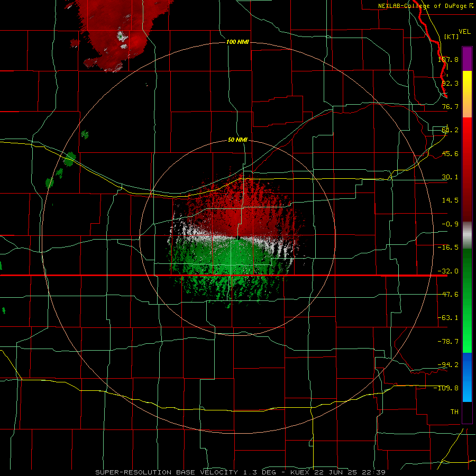476x476 pixels.
Task: Select the 45.6 velocity scale value
Action: pyautogui.click(x=450, y=153)
